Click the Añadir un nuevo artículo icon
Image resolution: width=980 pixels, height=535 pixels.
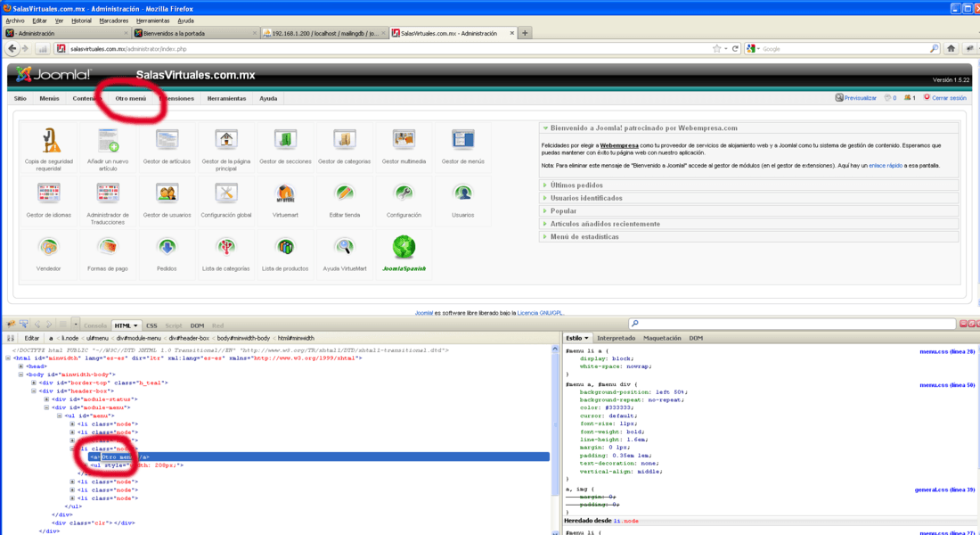108,139
